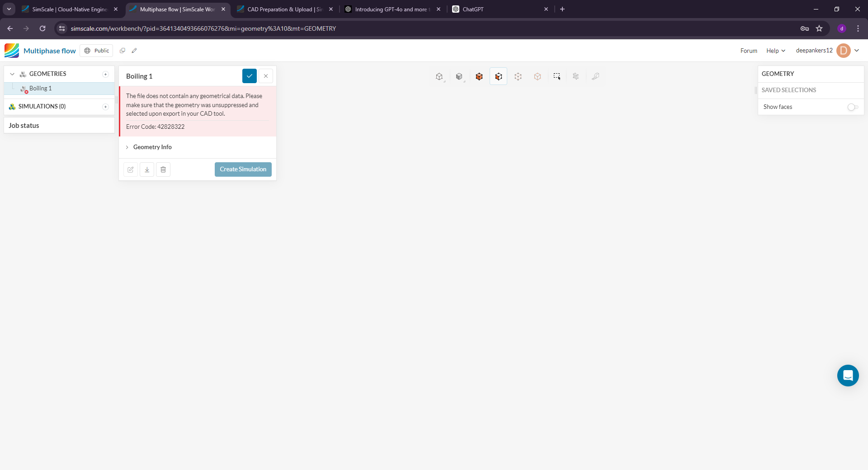Open the SAVED SELECTIONS section
This screenshot has height=470, width=868.
[x=811, y=90]
